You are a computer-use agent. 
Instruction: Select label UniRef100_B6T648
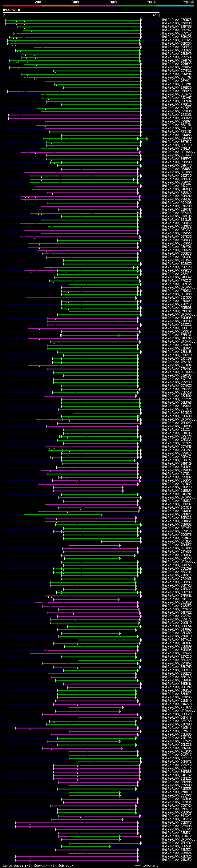177,155
